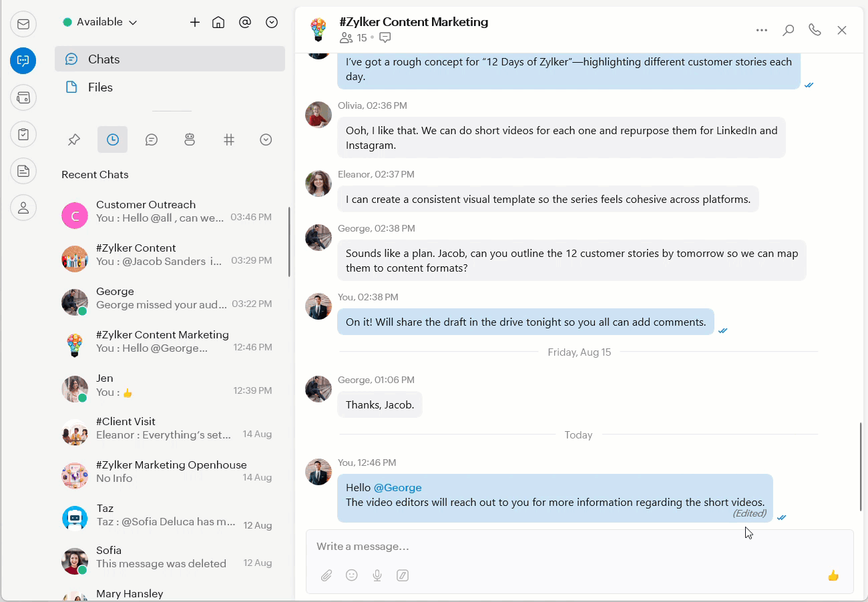Open the Customer Outreach chat
This screenshot has height=602, width=868.
pos(170,216)
